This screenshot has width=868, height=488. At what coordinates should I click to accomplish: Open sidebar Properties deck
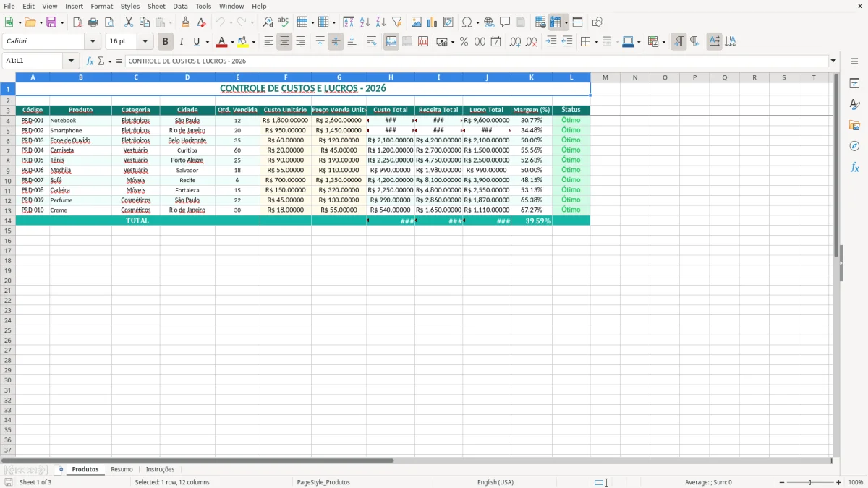pos(854,83)
